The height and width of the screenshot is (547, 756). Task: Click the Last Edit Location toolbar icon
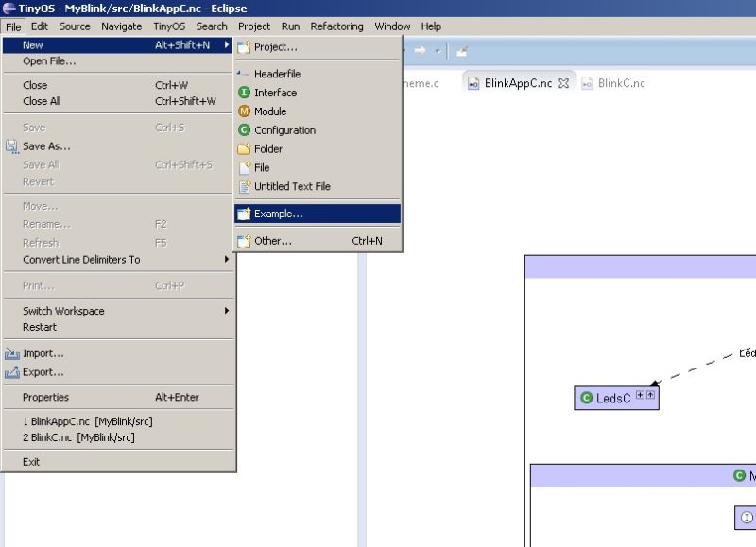(x=459, y=50)
